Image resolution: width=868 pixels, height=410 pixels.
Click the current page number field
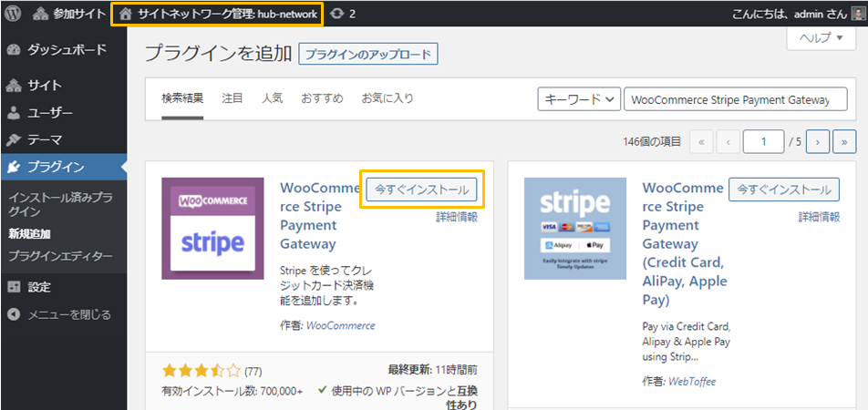pyautogui.click(x=764, y=142)
